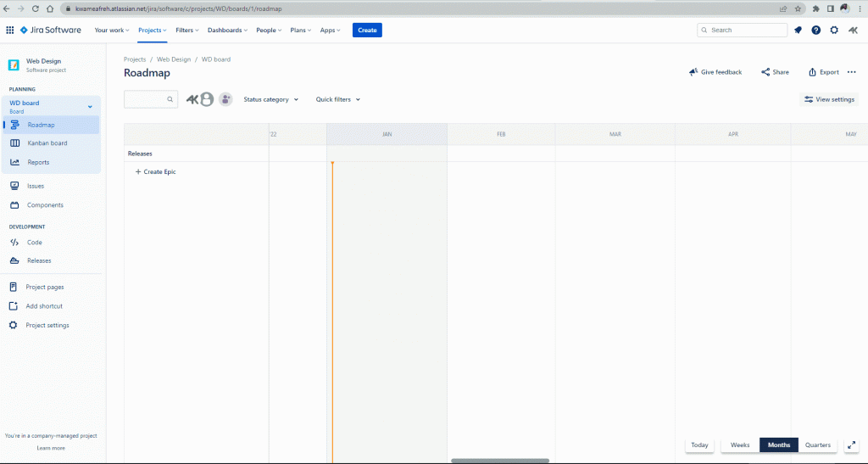The width and height of the screenshot is (868, 464).
Task: Filter by the AK user avatar
Action: [x=192, y=99]
